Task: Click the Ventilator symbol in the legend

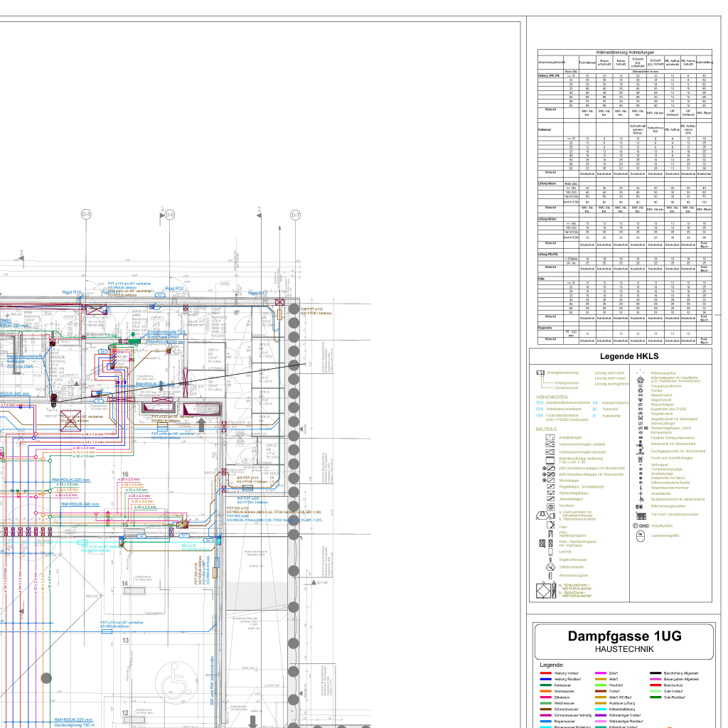Action: click(x=551, y=508)
